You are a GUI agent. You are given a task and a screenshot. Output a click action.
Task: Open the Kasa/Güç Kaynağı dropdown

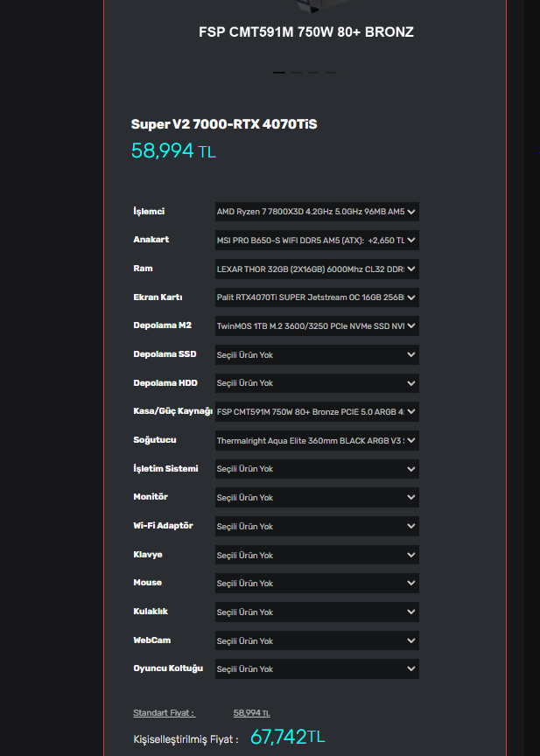pyautogui.click(x=317, y=412)
